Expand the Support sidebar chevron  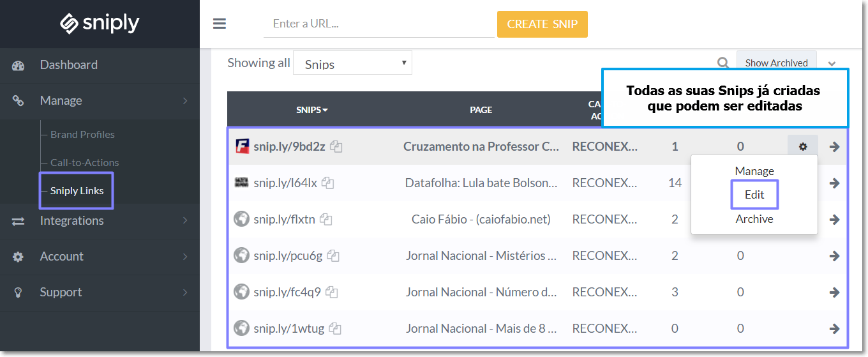coord(185,292)
